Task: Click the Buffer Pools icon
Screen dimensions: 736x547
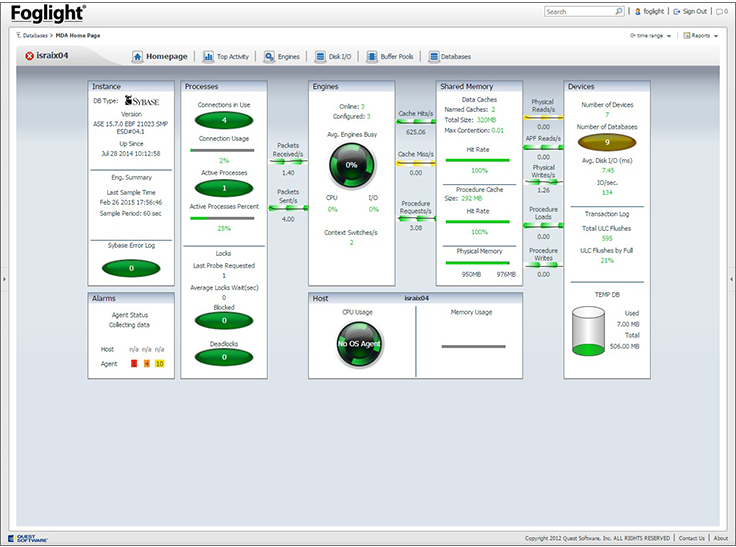Action: [372, 56]
